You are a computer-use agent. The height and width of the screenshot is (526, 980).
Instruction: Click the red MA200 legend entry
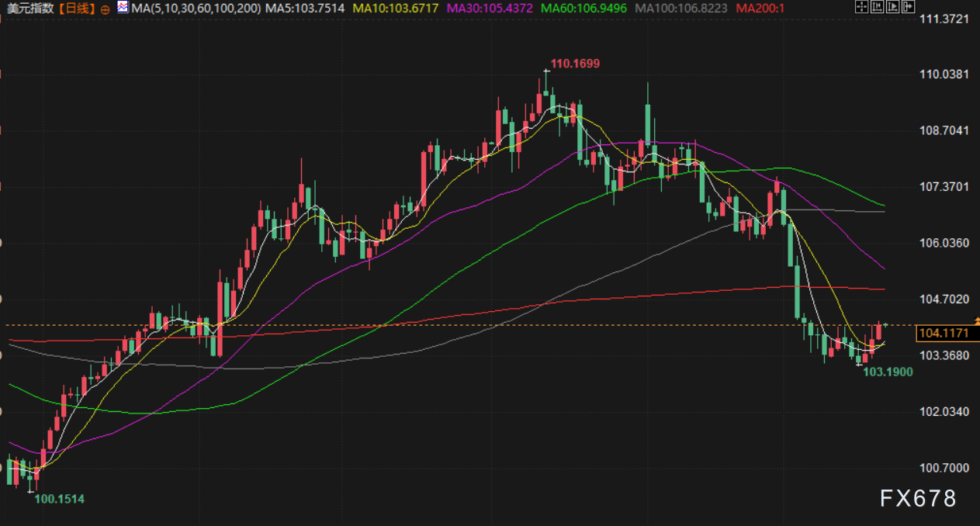click(760, 9)
